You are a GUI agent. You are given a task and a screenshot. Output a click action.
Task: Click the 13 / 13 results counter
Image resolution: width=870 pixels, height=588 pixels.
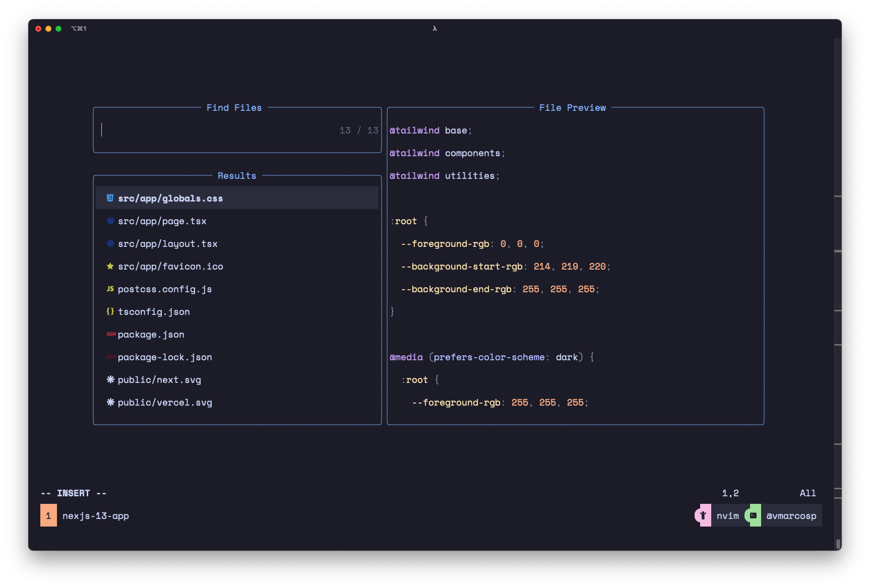click(x=359, y=130)
